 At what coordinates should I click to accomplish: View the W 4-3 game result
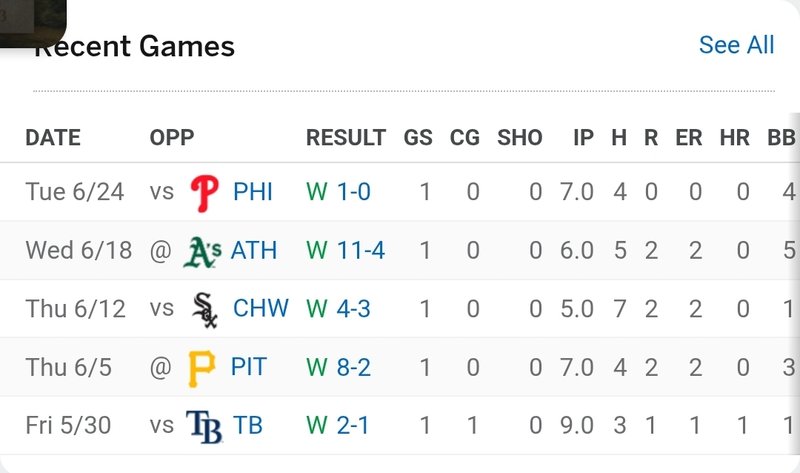338,309
